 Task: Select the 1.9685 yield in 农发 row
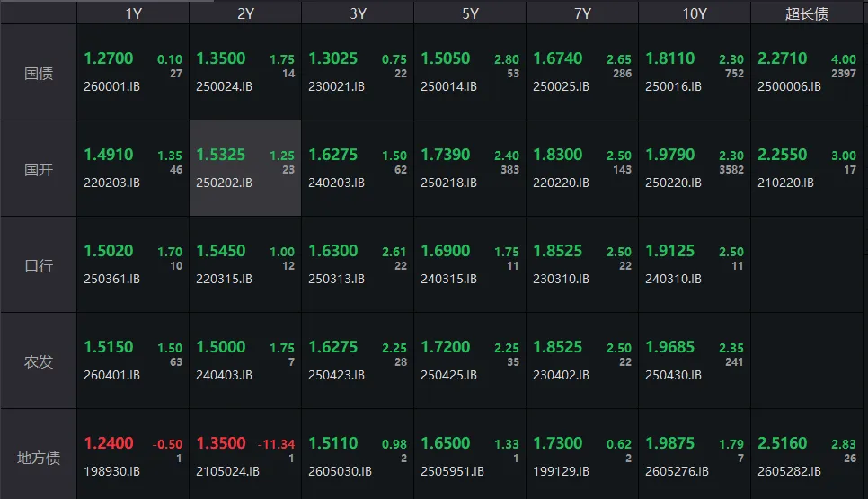(670, 347)
